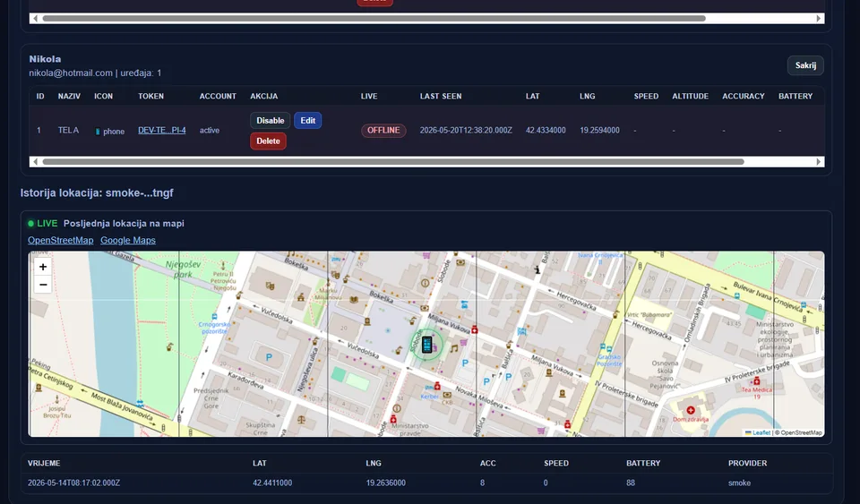The height and width of the screenshot is (504, 860).
Task: Click the PROVIDER history column header
Action: [747, 463]
